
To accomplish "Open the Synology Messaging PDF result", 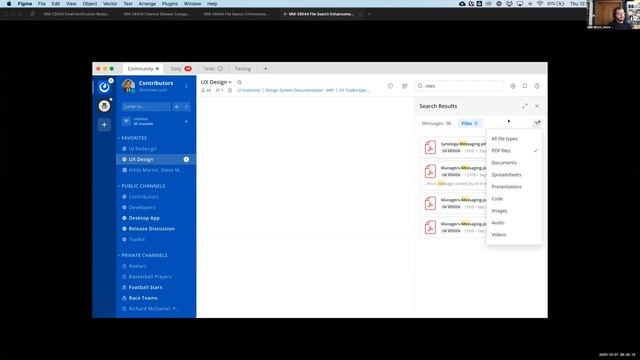I will click(453, 147).
